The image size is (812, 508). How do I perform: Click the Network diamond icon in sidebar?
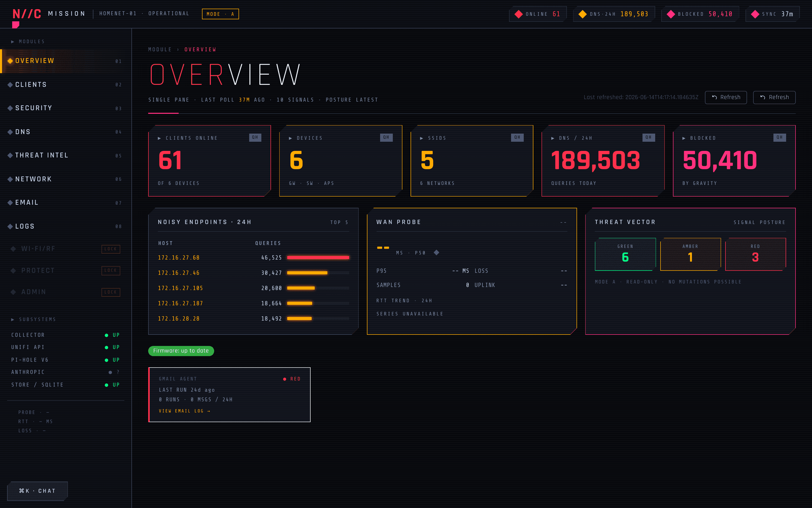coord(10,179)
